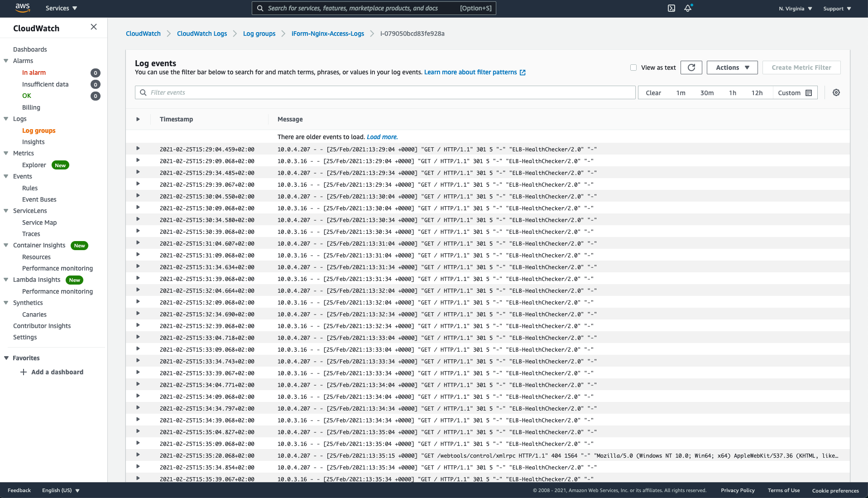
Task: Click the OK alarm count badge
Action: pyautogui.click(x=95, y=96)
